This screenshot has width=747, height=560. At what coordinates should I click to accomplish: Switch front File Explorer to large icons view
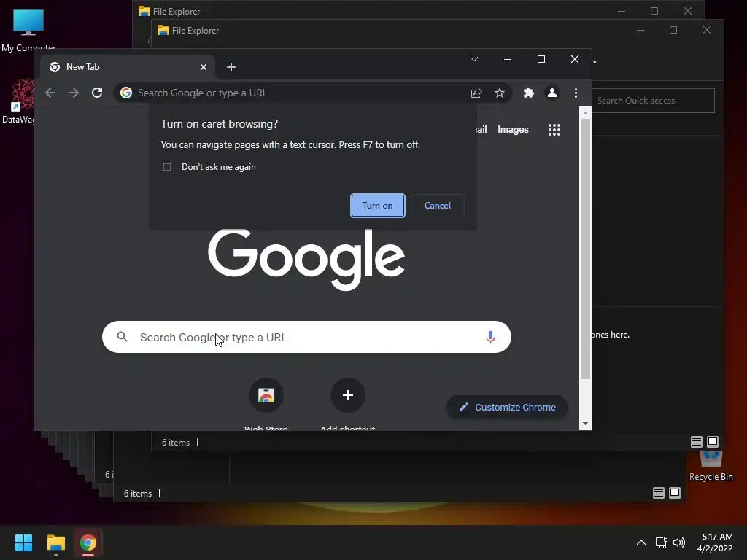(x=713, y=442)
